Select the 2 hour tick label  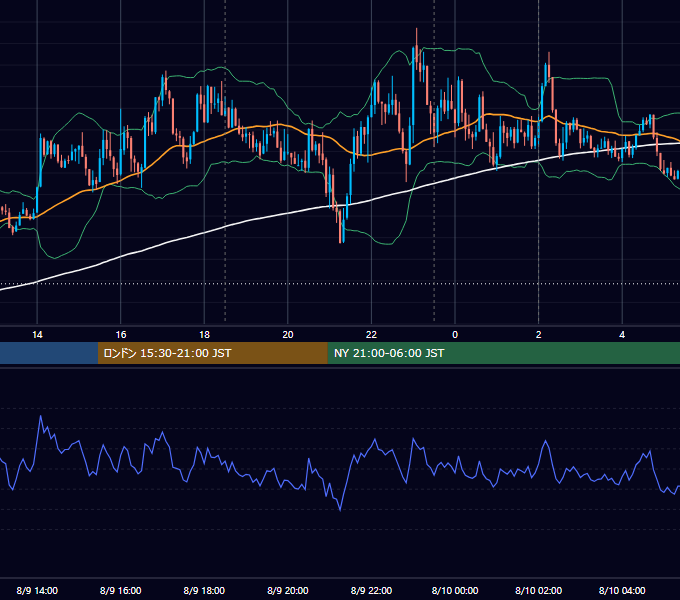pos(539,335)
